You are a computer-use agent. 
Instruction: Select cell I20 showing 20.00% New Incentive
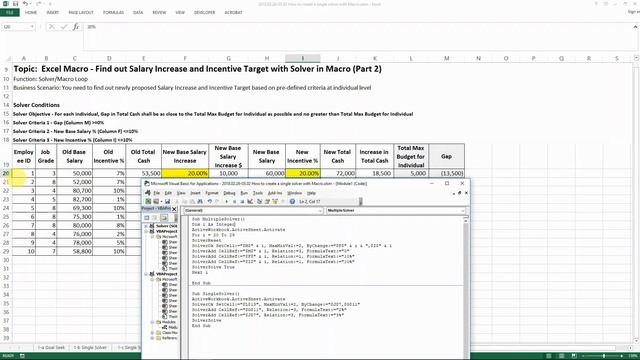(302, 173)
